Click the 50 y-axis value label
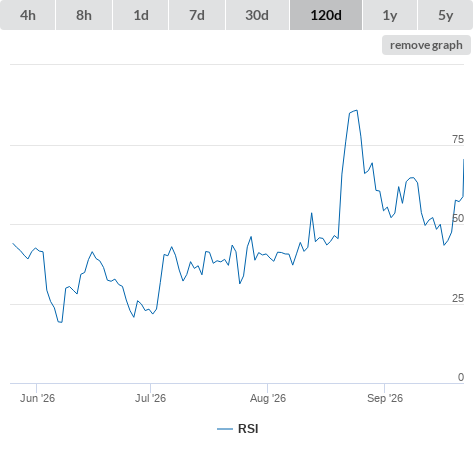Viewport: 474px width, 455px height. coord(458,219)
